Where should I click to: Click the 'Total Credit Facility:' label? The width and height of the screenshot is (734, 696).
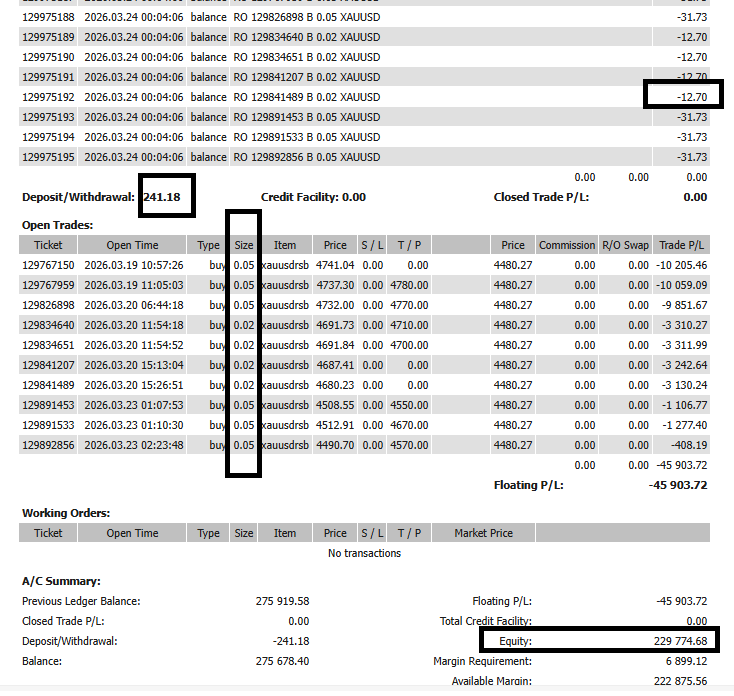[x=485, y=621]
